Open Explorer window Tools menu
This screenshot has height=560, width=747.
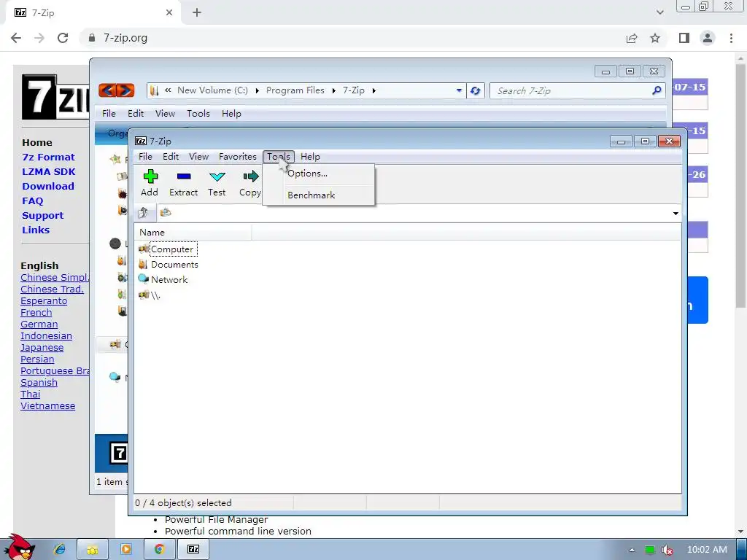[198, 113]
